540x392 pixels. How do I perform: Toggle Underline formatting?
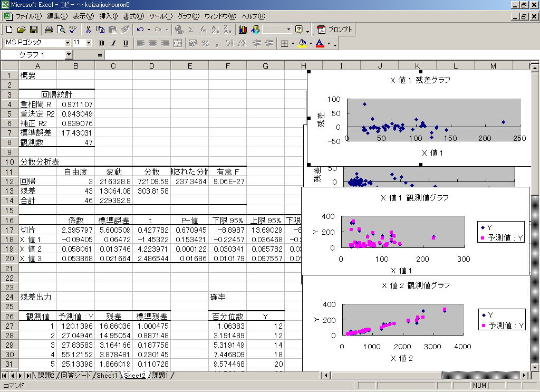pyautogui.click(x=126, y=43)
